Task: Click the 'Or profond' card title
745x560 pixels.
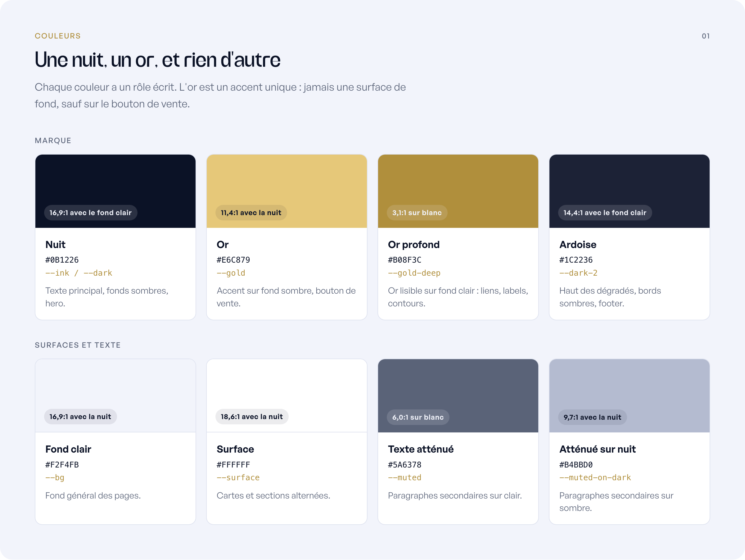Action: [413, 245]
